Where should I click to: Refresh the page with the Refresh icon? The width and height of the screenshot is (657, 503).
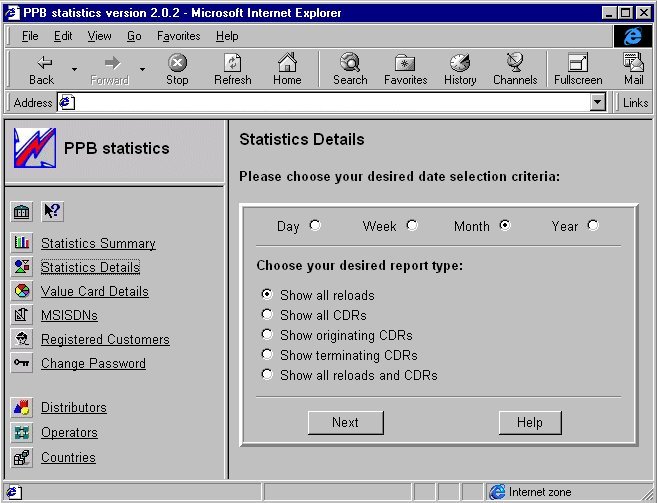coord(233,63)
